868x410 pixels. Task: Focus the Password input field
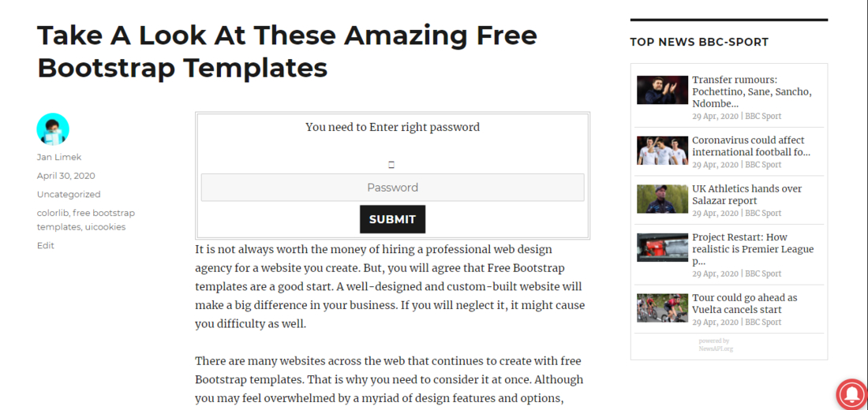pos(392,188)
